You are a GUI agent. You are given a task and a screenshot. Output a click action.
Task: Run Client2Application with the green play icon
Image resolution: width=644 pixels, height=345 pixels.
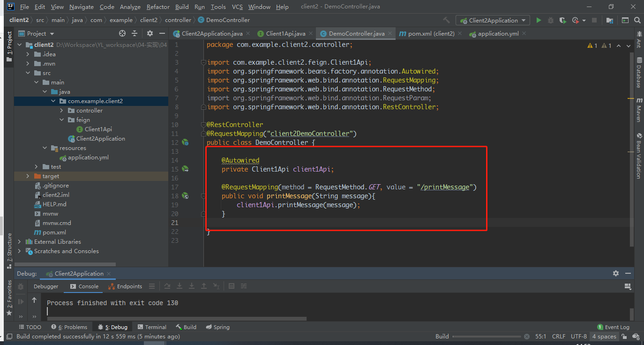539,20
